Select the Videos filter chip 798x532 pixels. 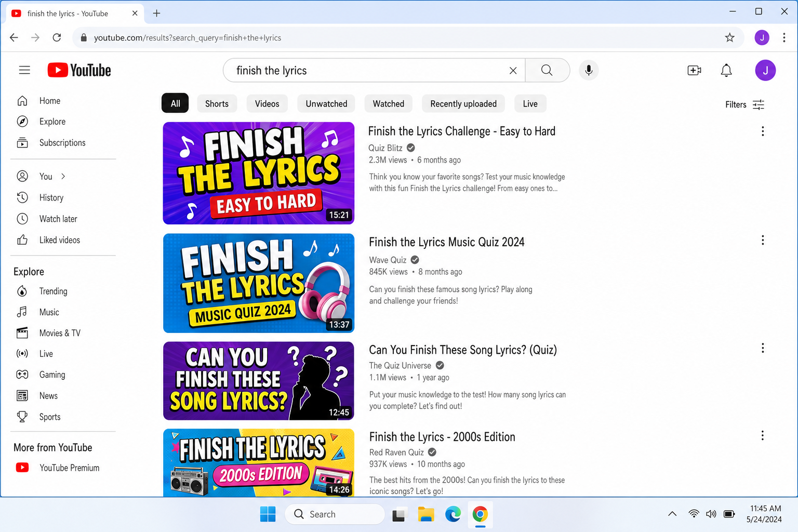(x=267, y=103)
